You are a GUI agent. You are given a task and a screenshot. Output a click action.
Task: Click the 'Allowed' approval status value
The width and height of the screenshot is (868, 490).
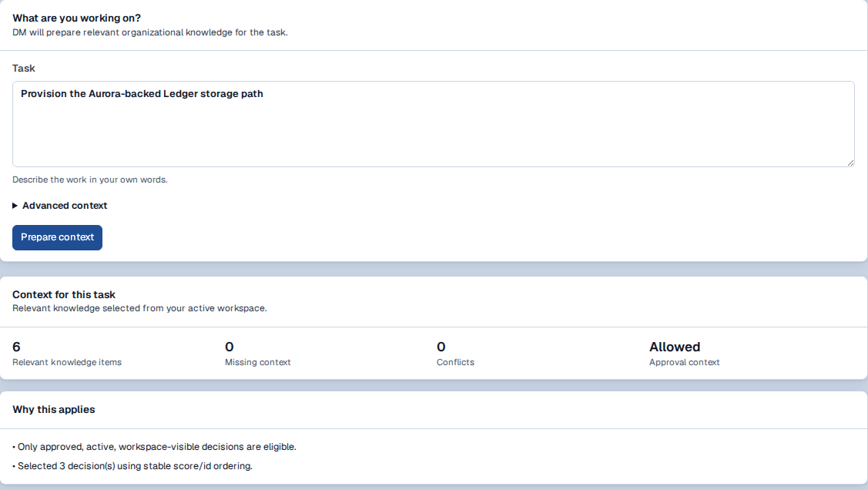tap(675, 347)
